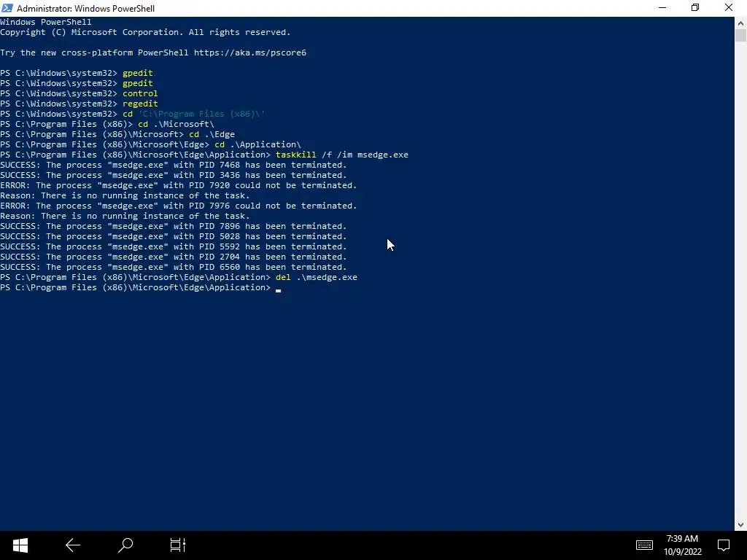This screenshot has width=747, height=560.
Task: Click the SUCCESS line for PID 5592
Action: point(174,246)
